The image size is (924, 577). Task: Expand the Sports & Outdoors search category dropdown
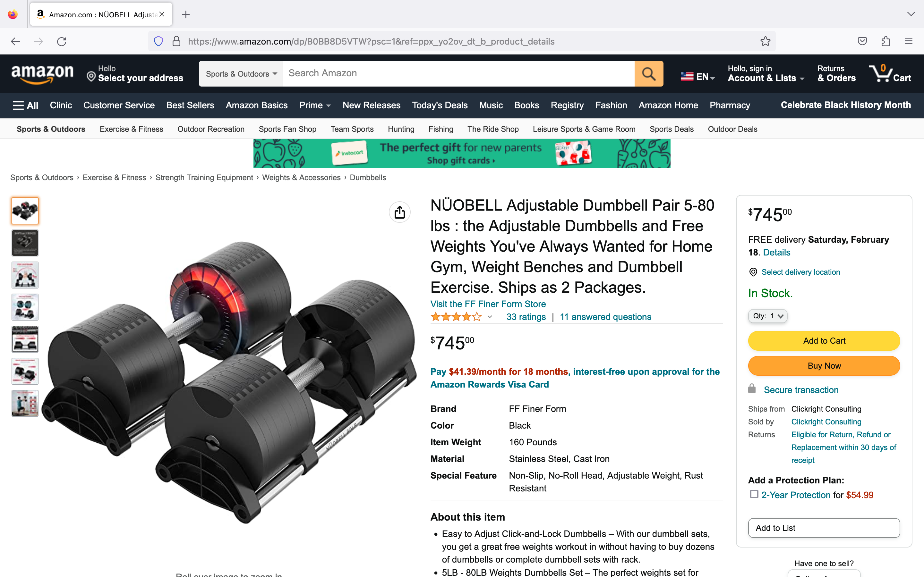(241, 74)
